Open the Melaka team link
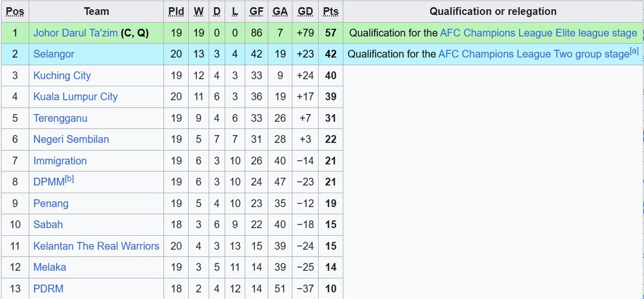 (50, 267)
